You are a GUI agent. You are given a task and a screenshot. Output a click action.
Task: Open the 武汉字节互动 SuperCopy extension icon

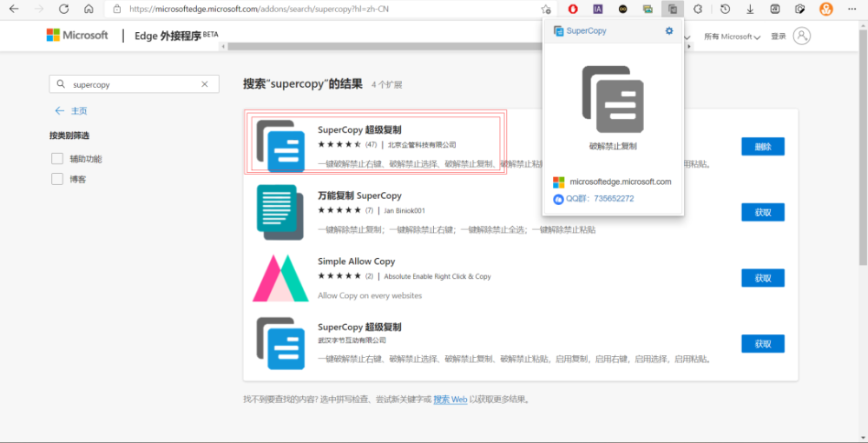[280, 343]
